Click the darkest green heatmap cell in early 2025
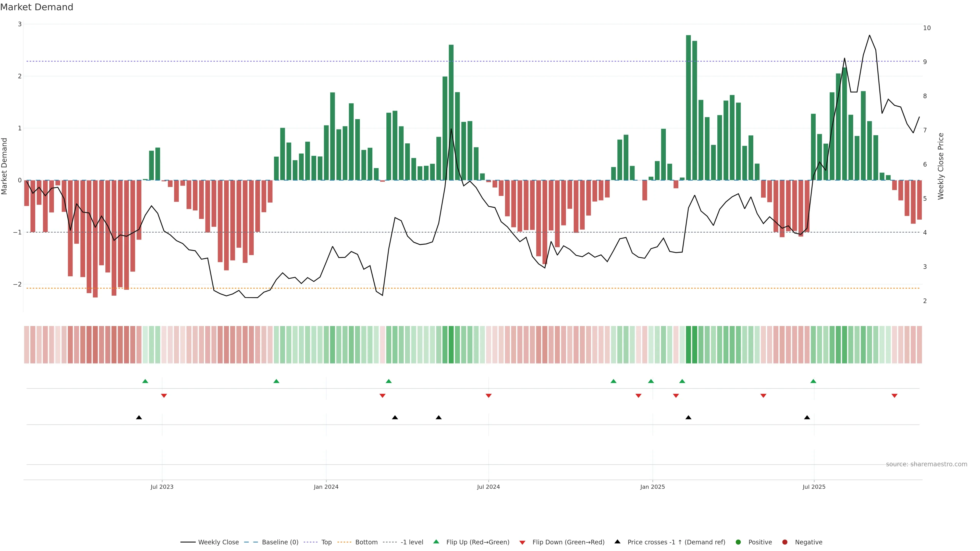This screenshot has width=980, height=551. 688,345
